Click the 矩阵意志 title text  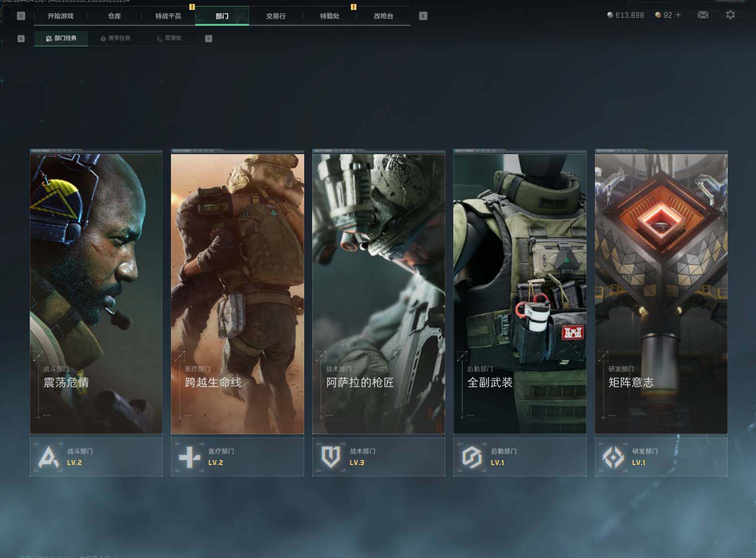pos(631,382)
